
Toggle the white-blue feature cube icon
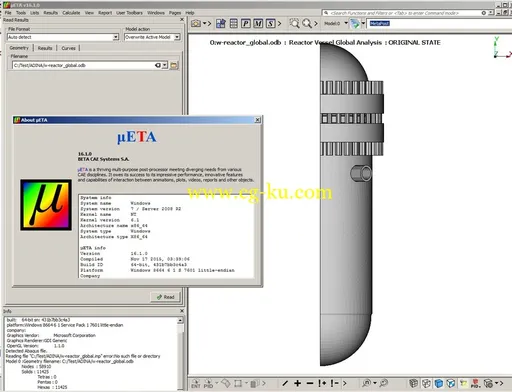451,383
